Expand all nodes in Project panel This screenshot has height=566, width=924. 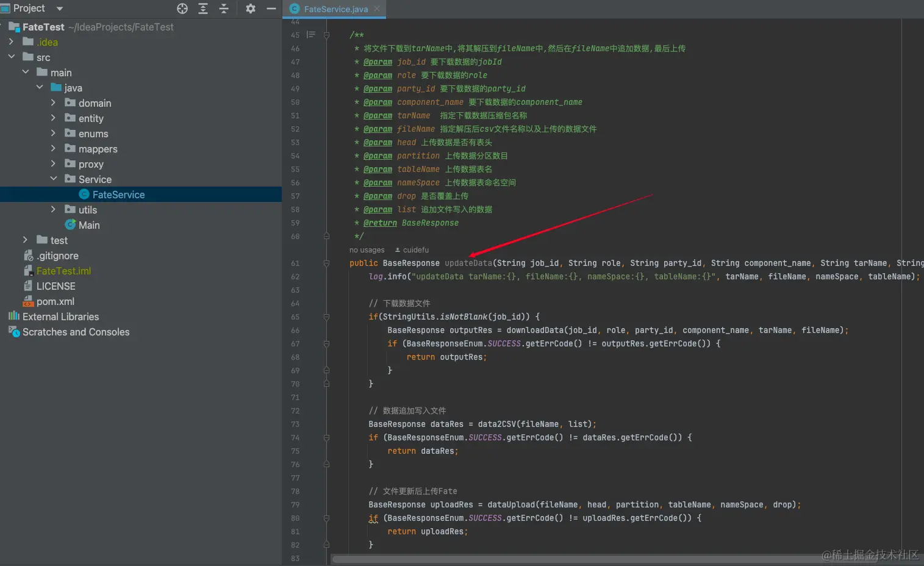click(x=203, y=9)
